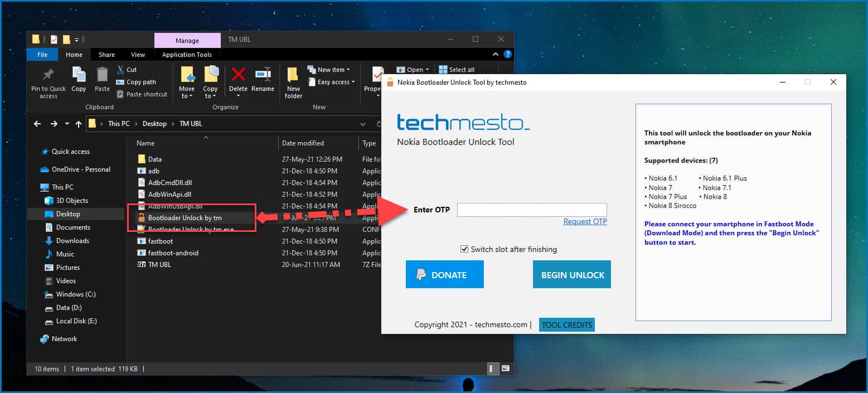Viewport: 868px width, 393px height.
Task: Sort by Date modified column header
Action: pos(303,143)
